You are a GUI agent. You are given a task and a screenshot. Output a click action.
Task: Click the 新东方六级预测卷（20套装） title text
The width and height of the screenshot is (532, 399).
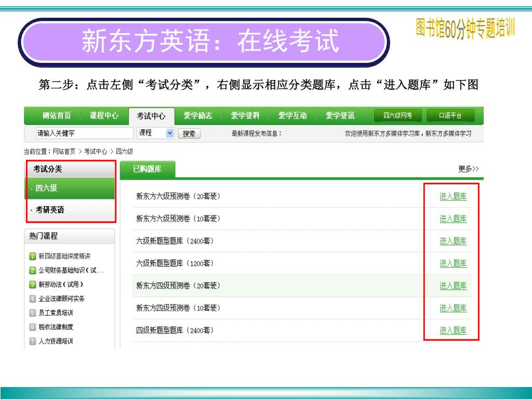click(x=179, y=196)
